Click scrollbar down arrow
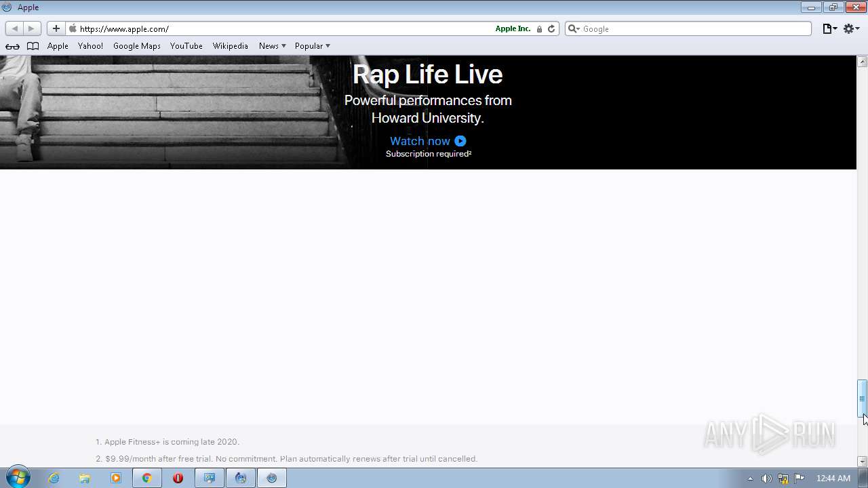Viewport: 868px width, 488px height. pyautogui.click(x=862, y=462)
